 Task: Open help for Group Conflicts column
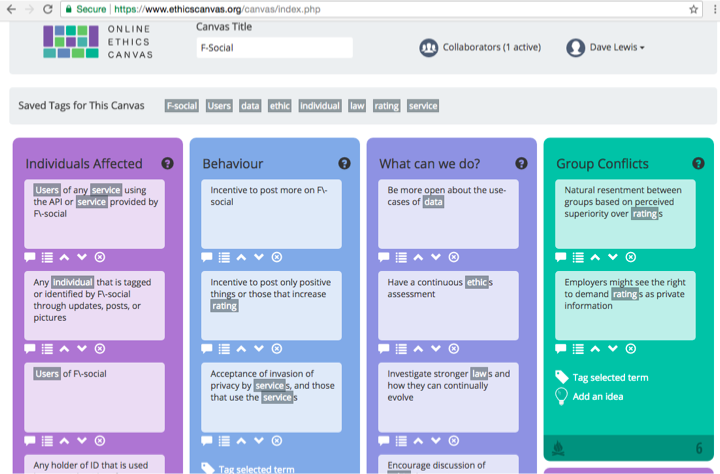(x=698, y=164)
